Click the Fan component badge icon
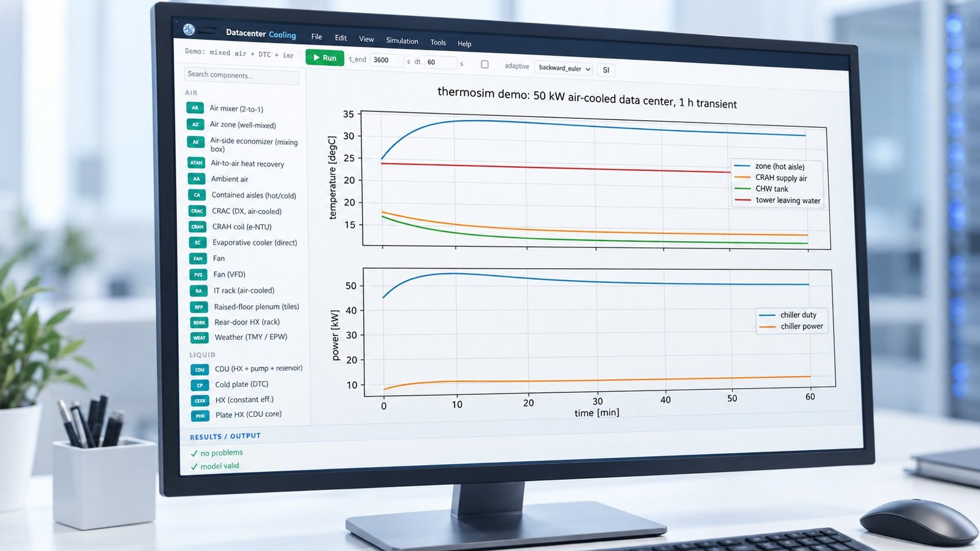This screenshot has height=551, width=980. point(198,258)
